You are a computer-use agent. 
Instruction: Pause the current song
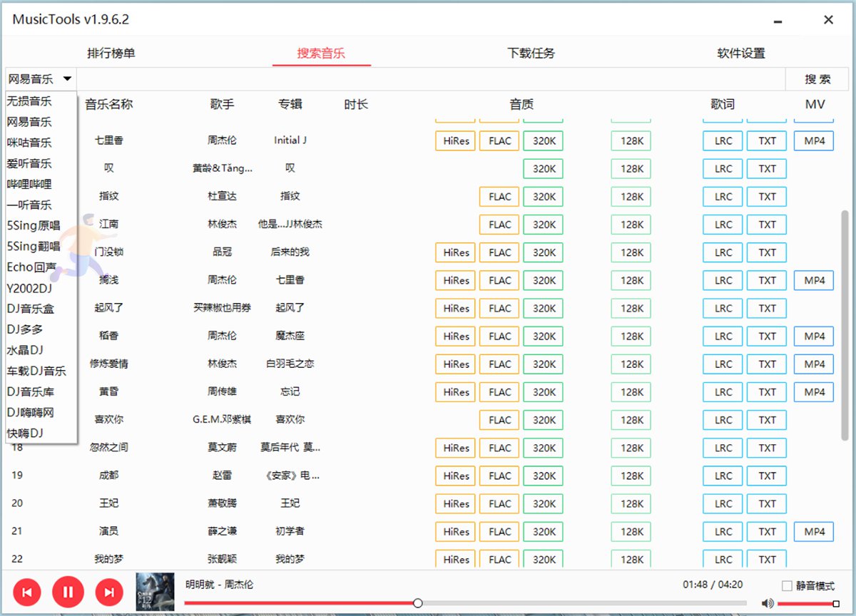pyautogui.click(x=68, y=592)
